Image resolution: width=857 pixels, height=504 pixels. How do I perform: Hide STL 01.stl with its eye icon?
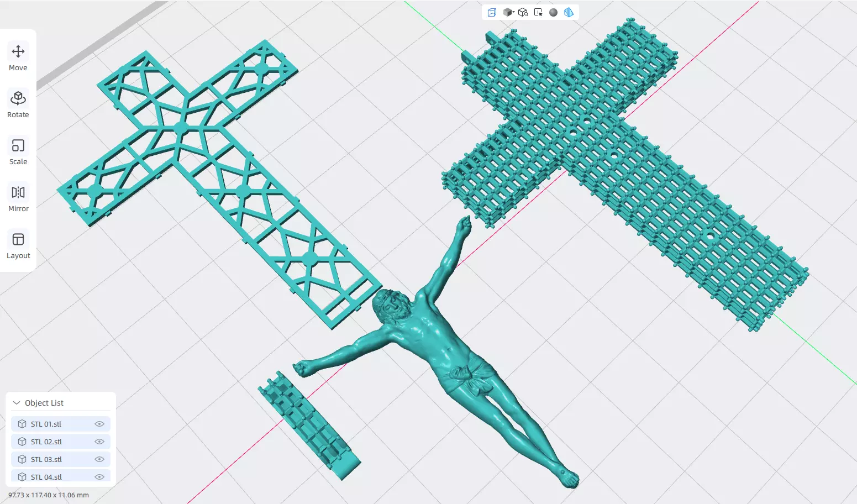coord(99,424)
